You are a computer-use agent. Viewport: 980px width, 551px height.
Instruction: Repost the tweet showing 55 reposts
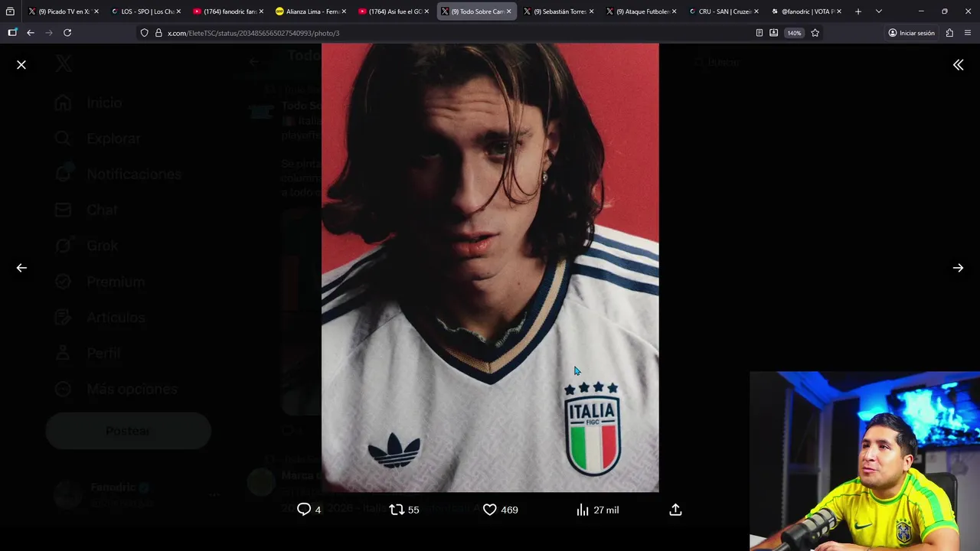(397, 510)
